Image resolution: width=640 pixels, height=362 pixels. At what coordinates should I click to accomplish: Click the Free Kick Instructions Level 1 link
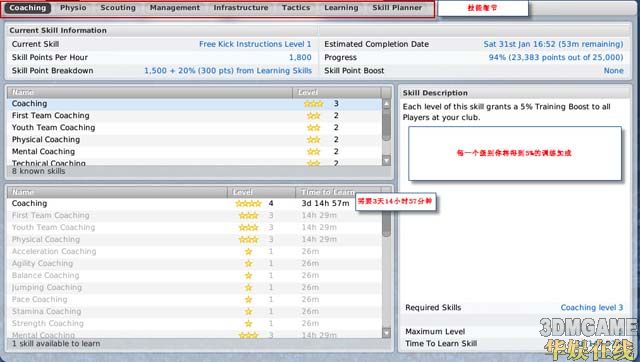[255, 44]
